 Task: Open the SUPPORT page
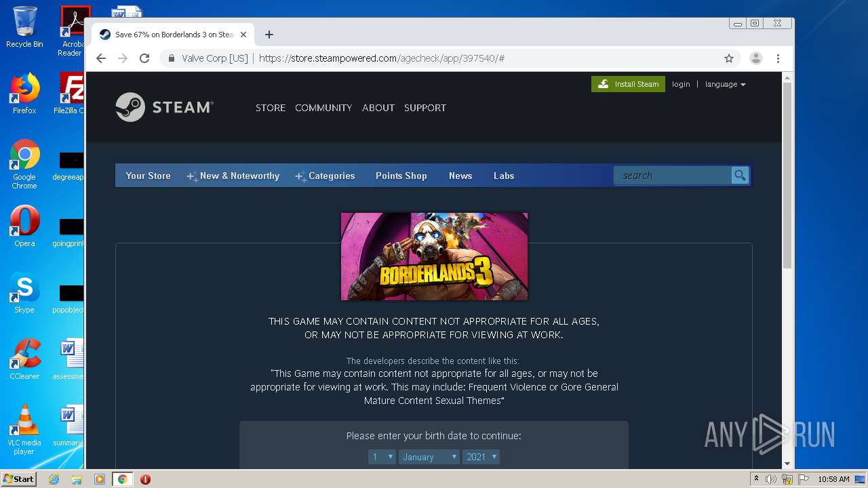pyautogui.click(x=425, y=108)
